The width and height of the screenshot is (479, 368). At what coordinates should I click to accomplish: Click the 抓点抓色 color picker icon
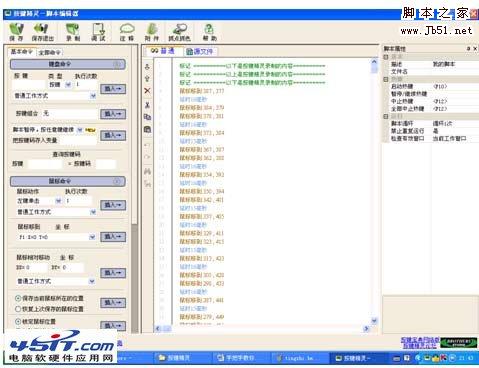(179, 32)
